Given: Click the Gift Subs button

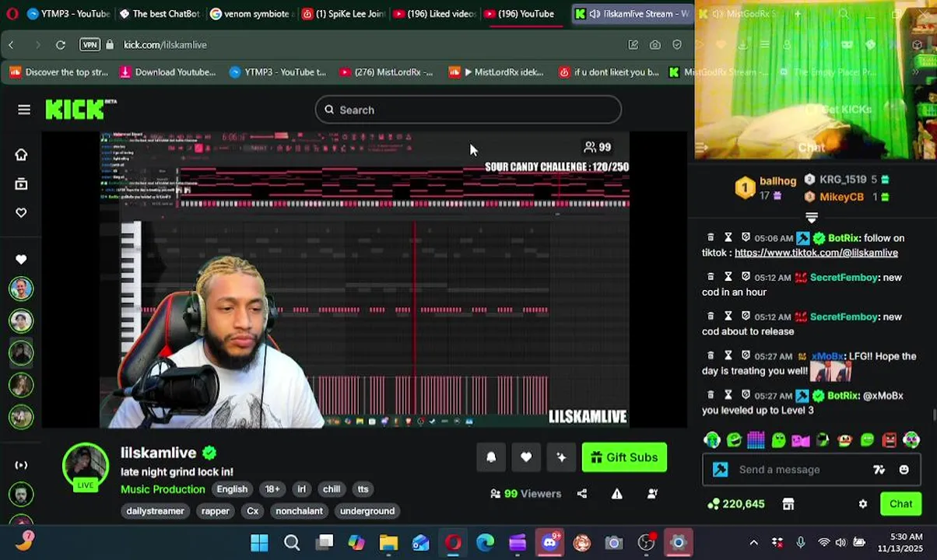Looking at the screenshot, I should (x=624, y=457).
